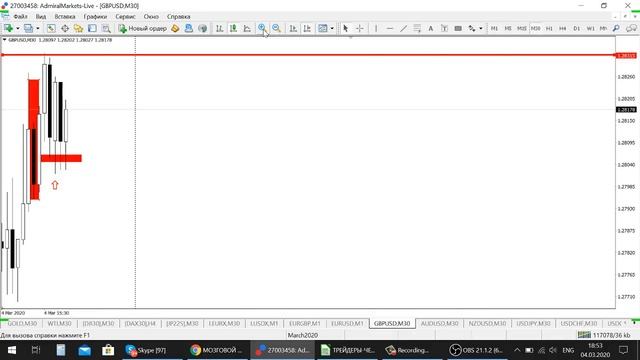Viewport: 640px width, 360px height.
Task: Open the chart templates icon
Action: [322, 28]
